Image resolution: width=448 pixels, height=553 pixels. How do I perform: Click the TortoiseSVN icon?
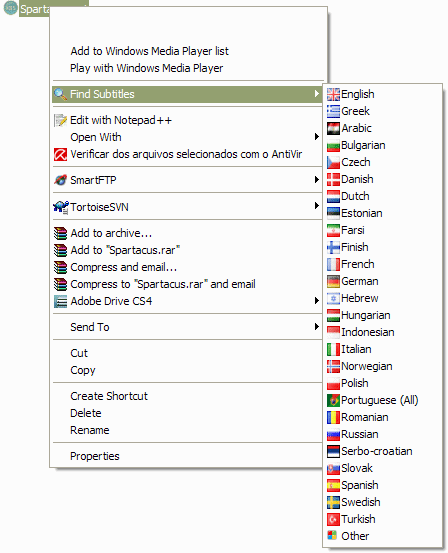(x=61, y=207)
